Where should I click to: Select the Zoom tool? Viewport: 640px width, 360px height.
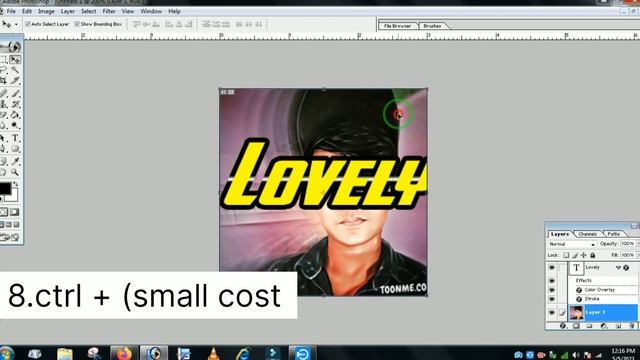[16, 172]
